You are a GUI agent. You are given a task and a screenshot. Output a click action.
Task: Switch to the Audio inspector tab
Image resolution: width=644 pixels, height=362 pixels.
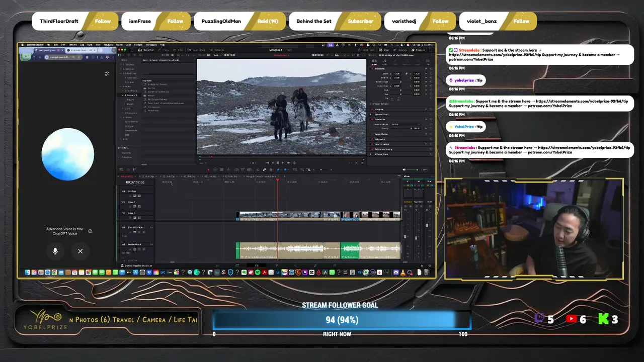tap(384, 62)
